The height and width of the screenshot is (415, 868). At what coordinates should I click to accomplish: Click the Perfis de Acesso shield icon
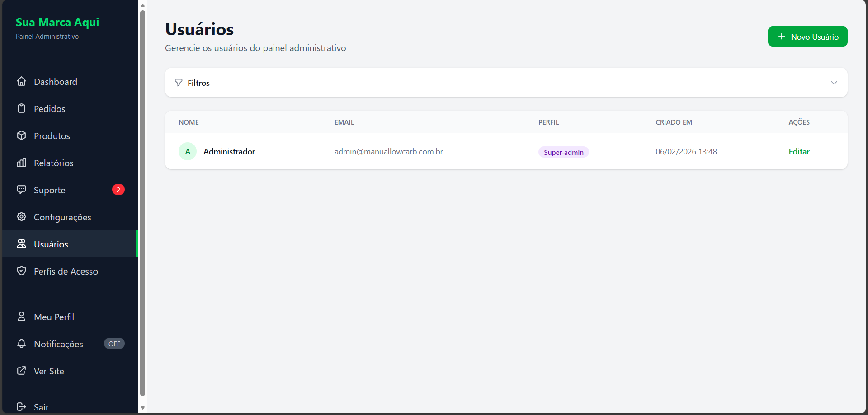[x=21, y=271]
